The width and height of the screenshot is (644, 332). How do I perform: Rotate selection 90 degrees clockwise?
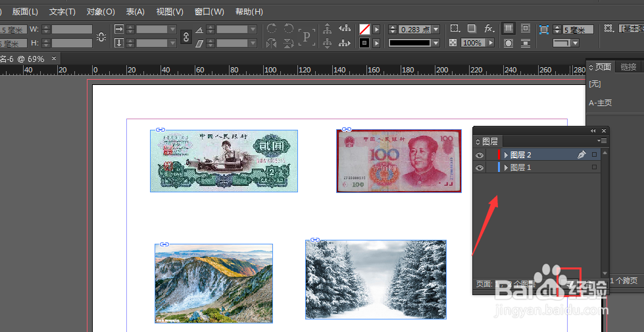tap(272, 28)
